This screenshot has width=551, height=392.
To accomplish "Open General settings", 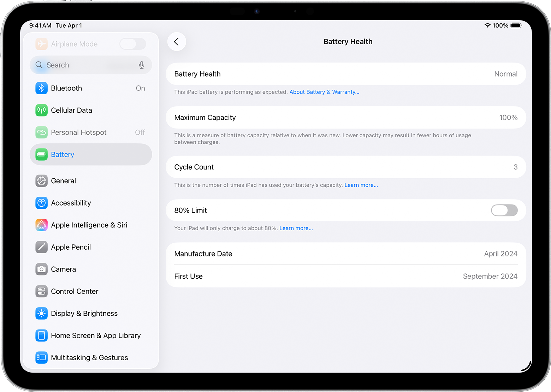I will [63, 180].
